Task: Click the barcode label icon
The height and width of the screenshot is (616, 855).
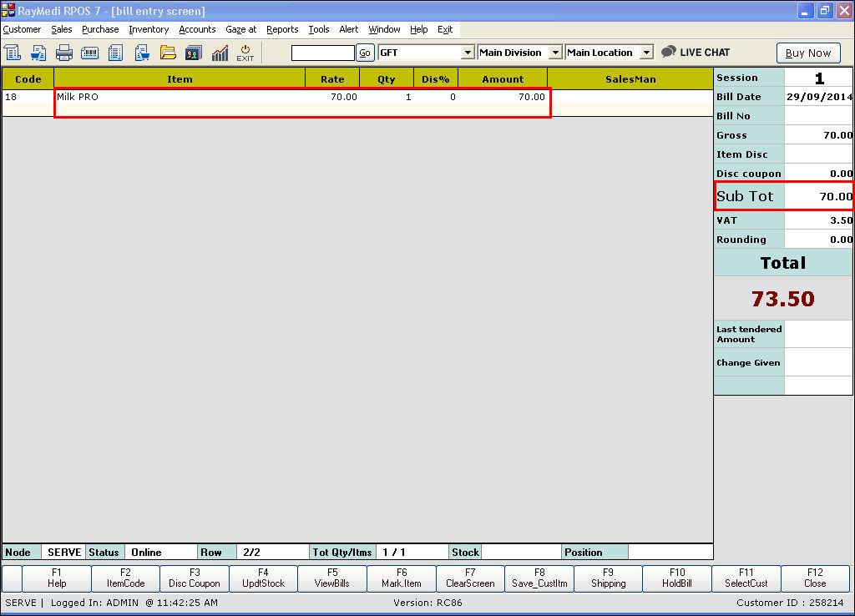Action: [89, 53]
